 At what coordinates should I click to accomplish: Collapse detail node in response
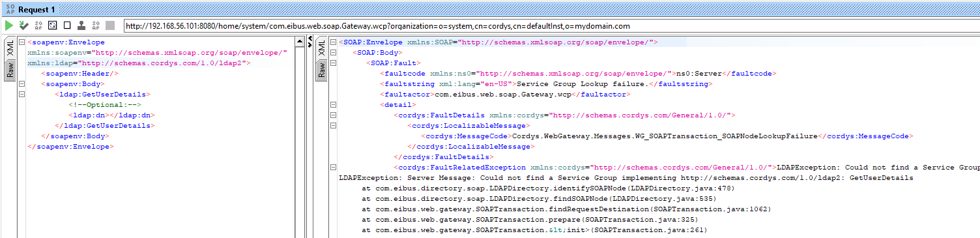334,105
